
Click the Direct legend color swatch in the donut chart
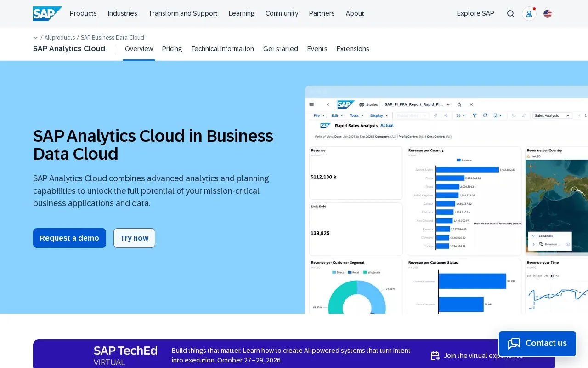[x=334, y=272]
